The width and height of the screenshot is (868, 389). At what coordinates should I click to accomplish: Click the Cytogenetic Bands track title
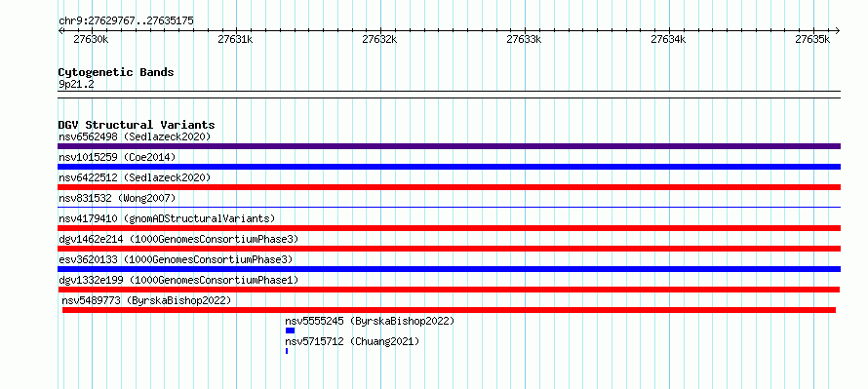(x=116, y=72)
